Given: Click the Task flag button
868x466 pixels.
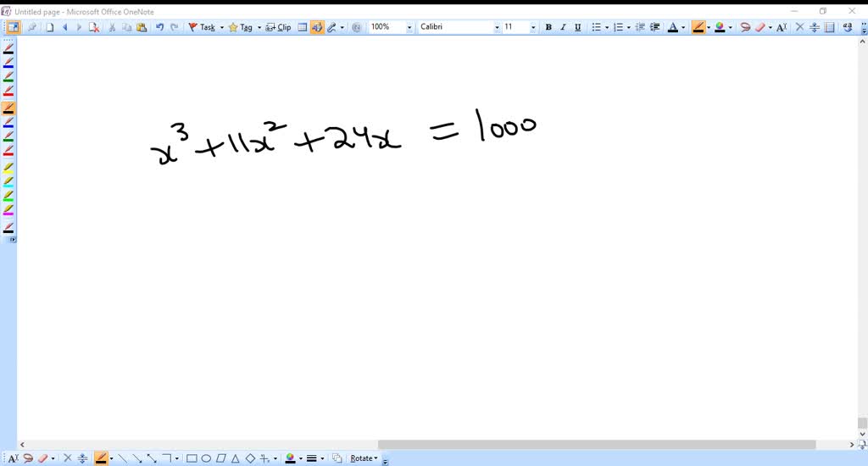Looking at the screenshot, I should click(202, 27).
